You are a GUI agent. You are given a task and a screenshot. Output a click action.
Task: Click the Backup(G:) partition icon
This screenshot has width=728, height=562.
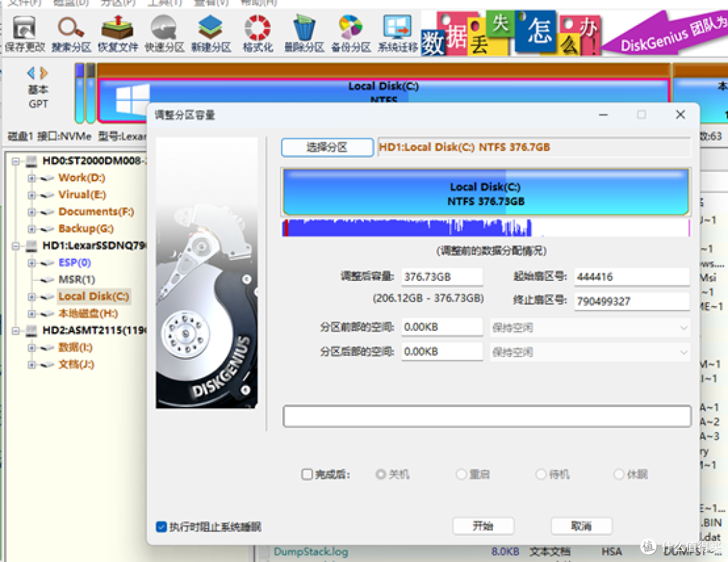(x=47, y=229)
